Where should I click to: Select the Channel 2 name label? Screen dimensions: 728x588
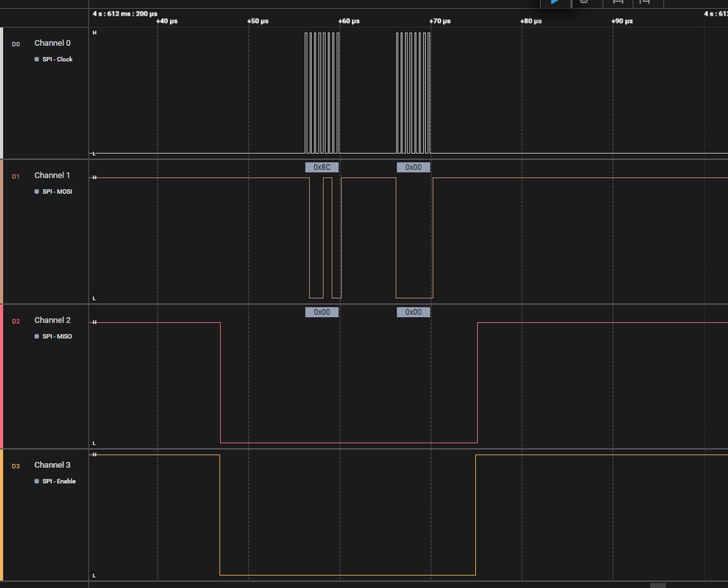[x=52, y=320]
